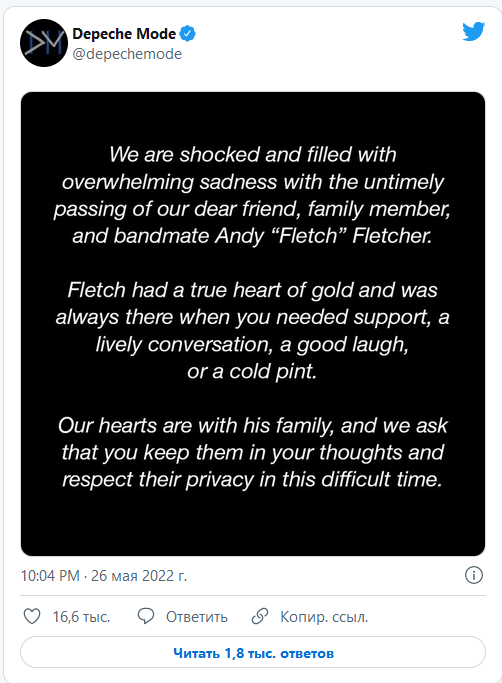Click the 'or a cold pint.' line
502x683 pixels.
tap(252, 372)
